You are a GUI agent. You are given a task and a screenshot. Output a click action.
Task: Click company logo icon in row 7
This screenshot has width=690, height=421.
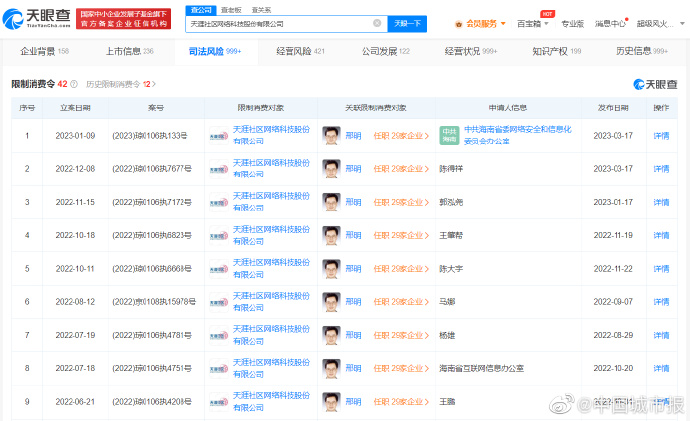click(219, 335)
